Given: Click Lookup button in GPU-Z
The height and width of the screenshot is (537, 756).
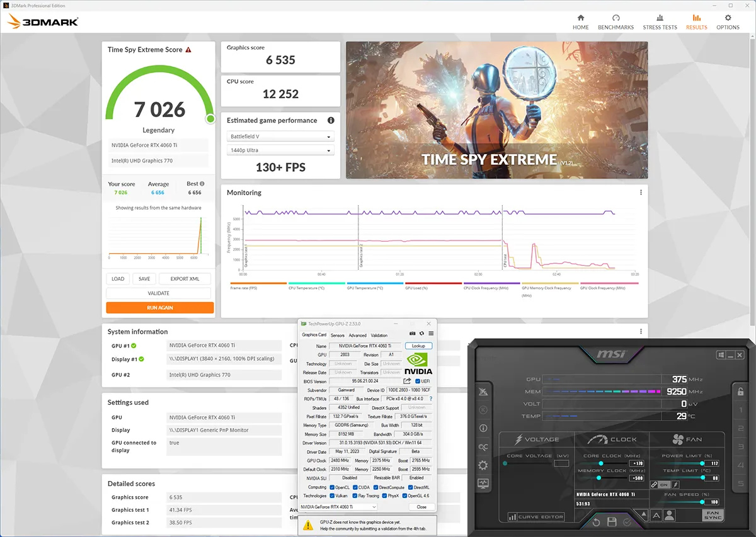Looking at the screenshot, I should [x=418, y=346].
